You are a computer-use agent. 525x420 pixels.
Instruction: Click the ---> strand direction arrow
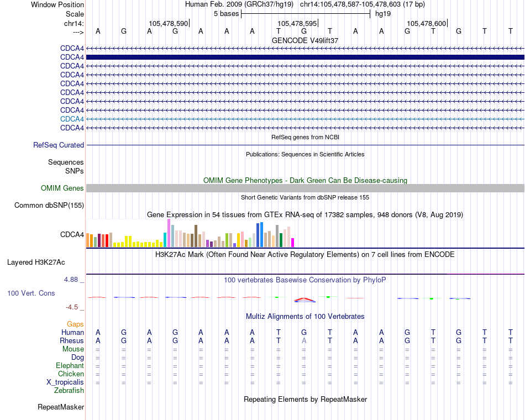[x=78, y=32]
